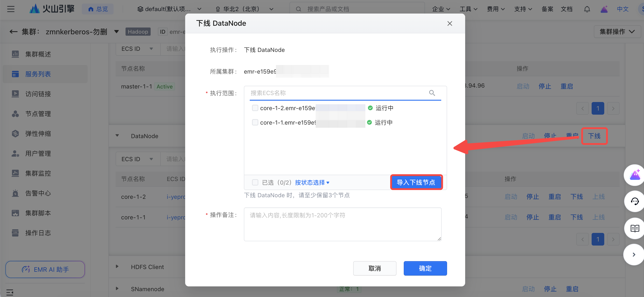Image resolution: width=644 pixels, height=297 pixels.
Task: Open the lower ECS ID filter dropdown
Action: [138, 159]
